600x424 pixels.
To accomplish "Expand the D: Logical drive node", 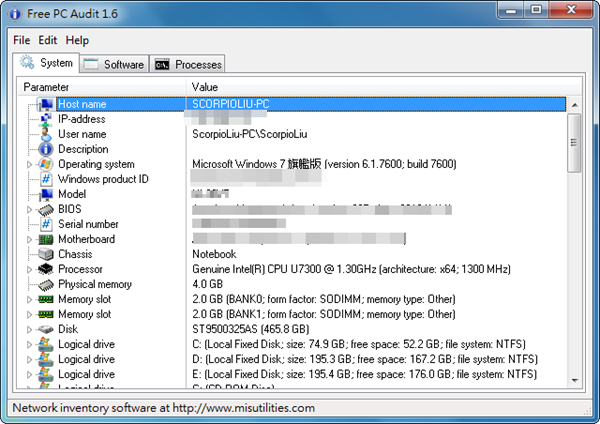I will 29,359.
